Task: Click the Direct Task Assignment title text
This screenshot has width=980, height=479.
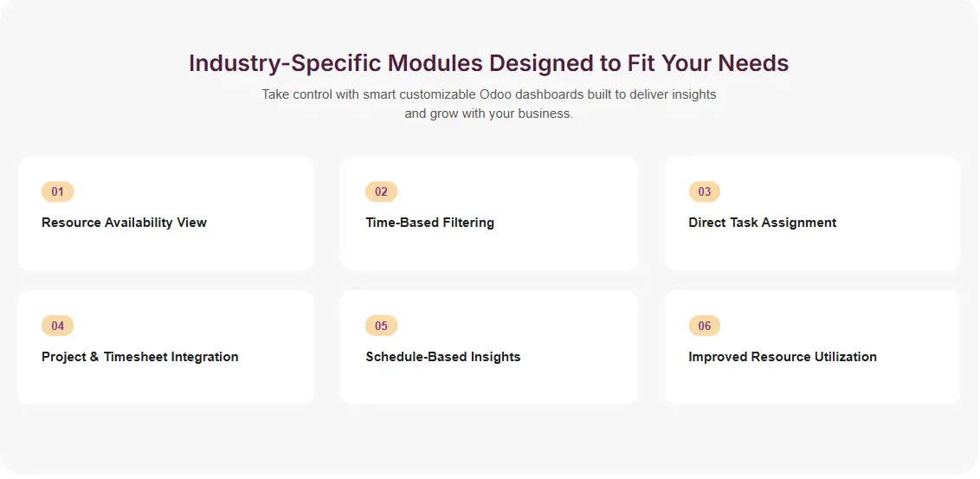Action: point(762,223)
